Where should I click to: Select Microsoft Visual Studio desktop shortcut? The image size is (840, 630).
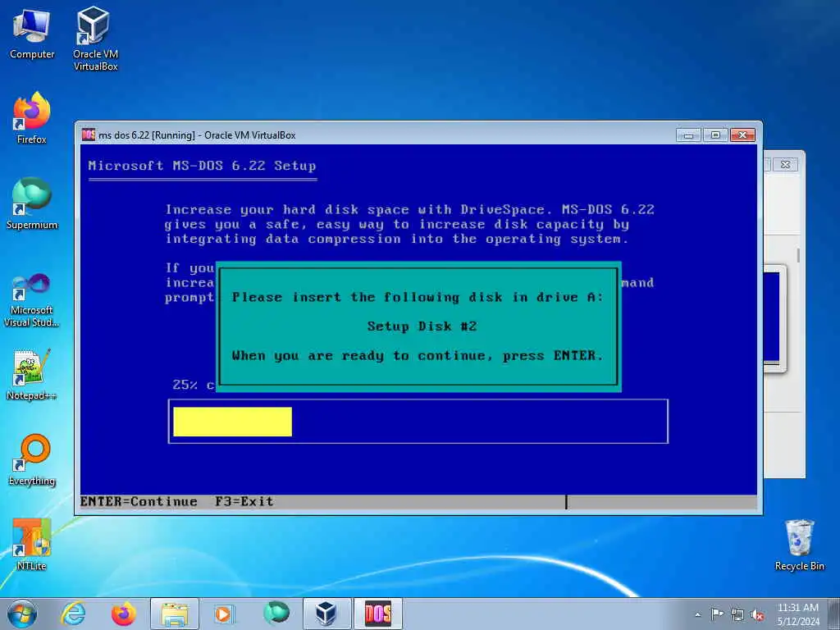[x=32, y=300]
